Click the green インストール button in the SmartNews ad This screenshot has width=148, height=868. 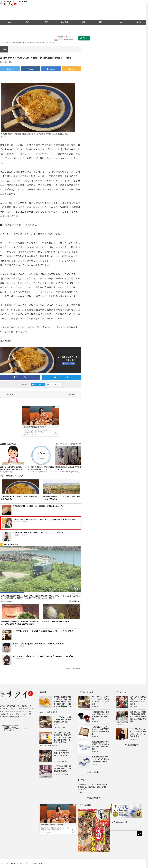pos(84,38)
